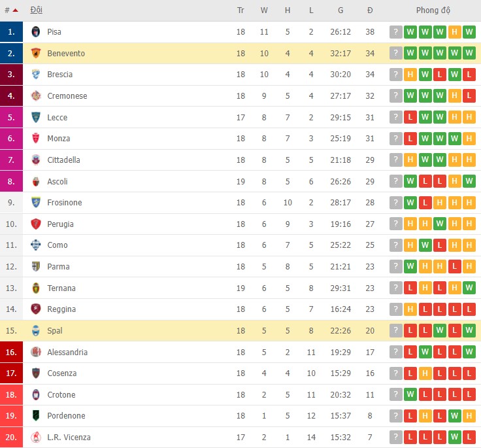Click the Lecce team logo
This screenshot has height=448, width=481.
[36, 118]
